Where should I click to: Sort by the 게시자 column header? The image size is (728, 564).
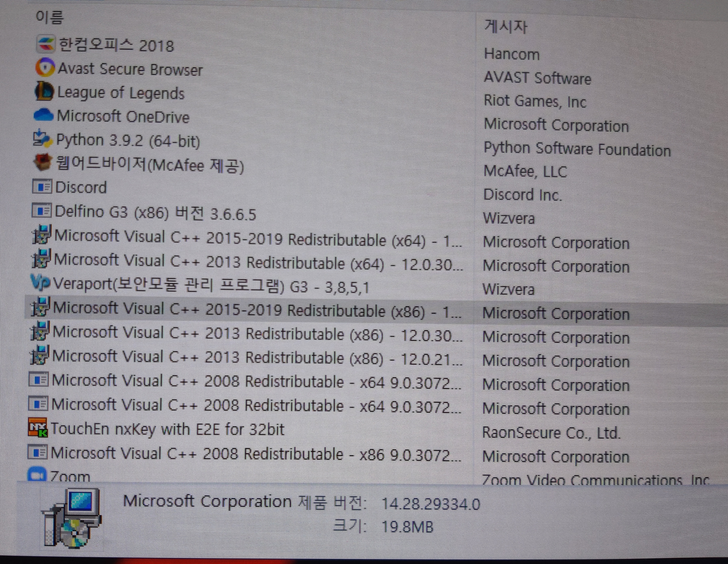(505, 26)
